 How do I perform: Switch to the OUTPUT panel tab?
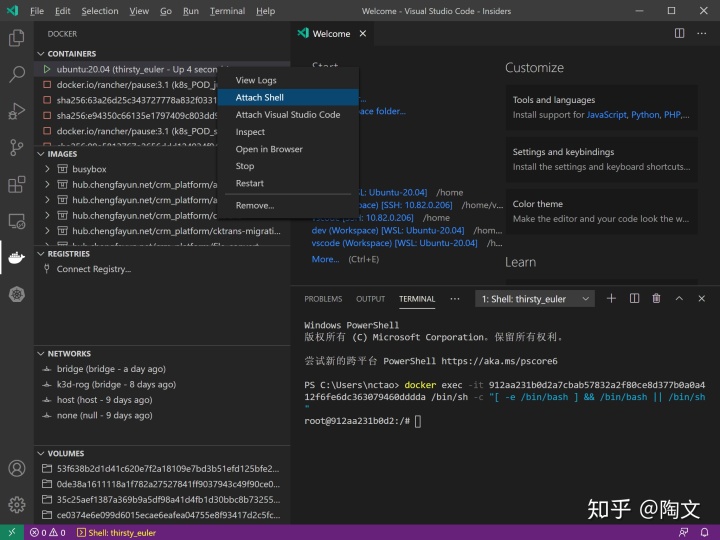click(370, 299)
